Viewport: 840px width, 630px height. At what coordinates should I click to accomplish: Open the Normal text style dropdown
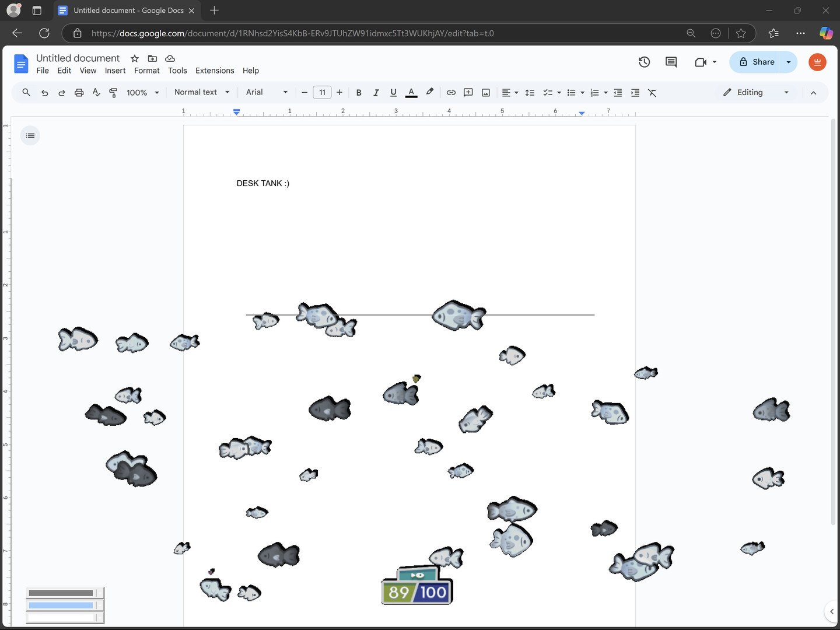[202, 92]
